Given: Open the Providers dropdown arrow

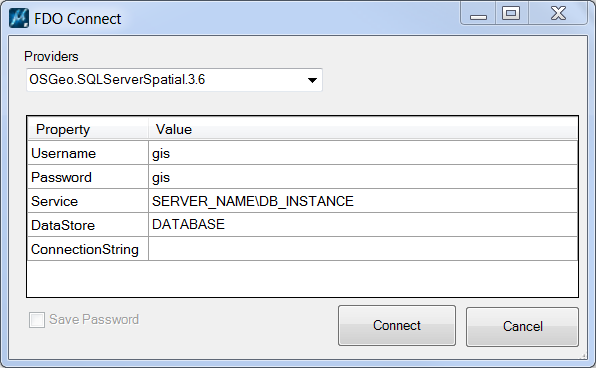Looking at the screenshot, I should tap(312, 80).
